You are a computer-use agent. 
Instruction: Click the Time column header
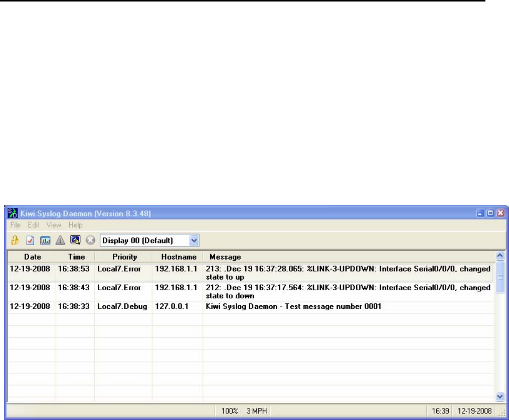coord(75,257)
